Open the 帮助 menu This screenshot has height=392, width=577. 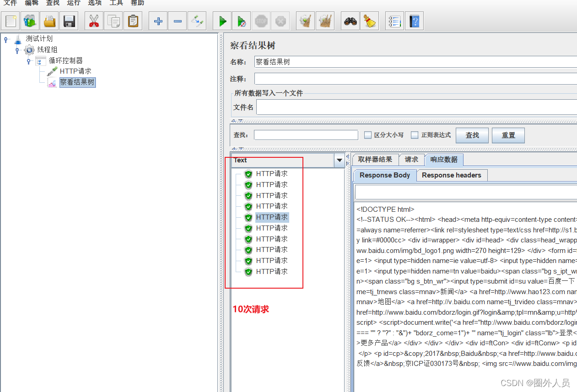[137, 3]
